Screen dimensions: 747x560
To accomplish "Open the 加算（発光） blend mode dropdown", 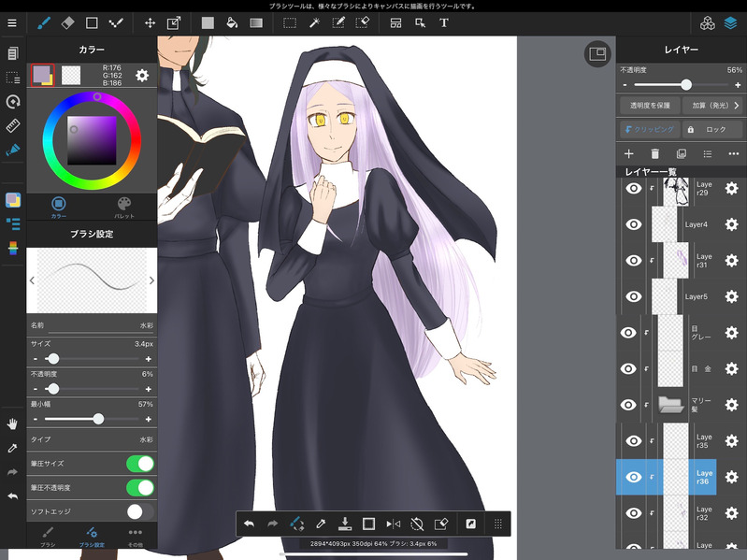I will 712,106.
